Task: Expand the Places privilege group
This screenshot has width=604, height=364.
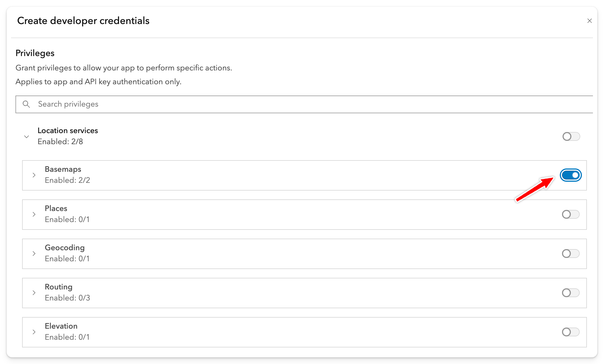Action: coord(34,214)
